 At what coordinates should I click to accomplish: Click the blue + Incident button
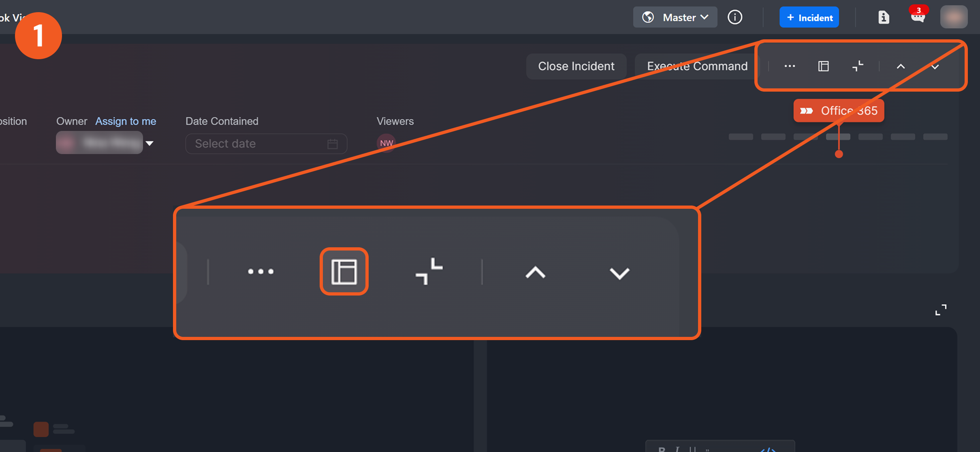(x=809, y=17)
